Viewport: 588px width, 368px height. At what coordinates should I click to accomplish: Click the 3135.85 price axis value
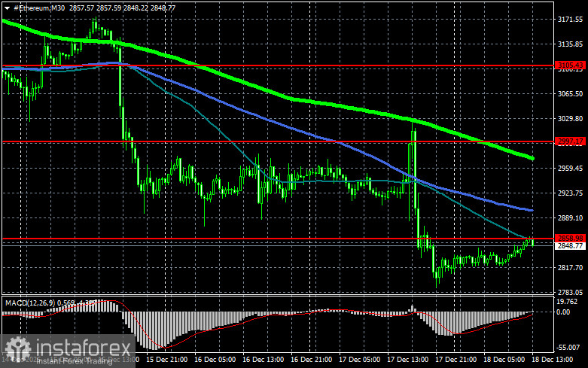coord(571,44)
